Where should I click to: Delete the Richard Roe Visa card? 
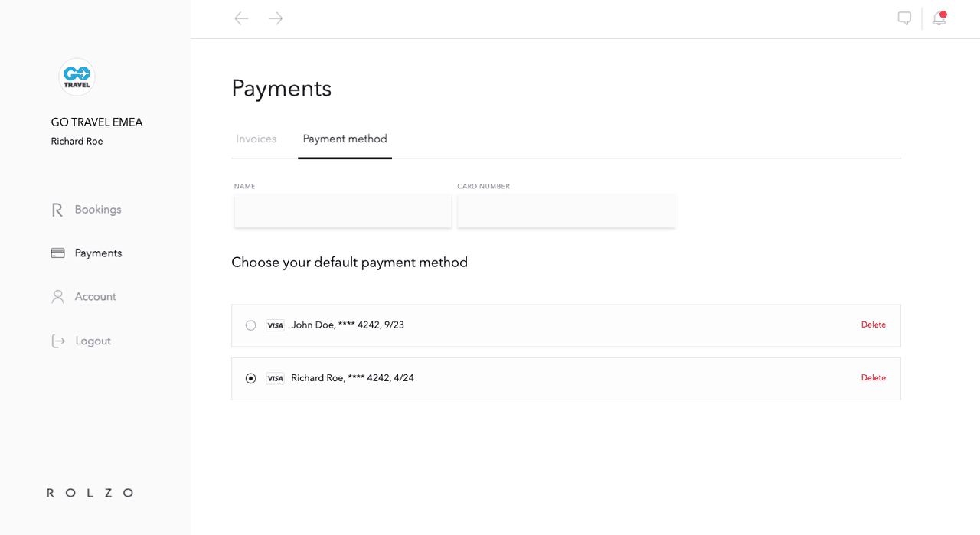[x=873, y=378]
